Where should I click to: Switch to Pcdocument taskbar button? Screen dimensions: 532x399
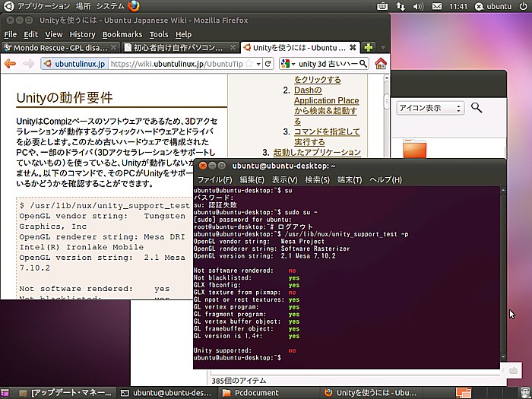[x=268, y=393]
